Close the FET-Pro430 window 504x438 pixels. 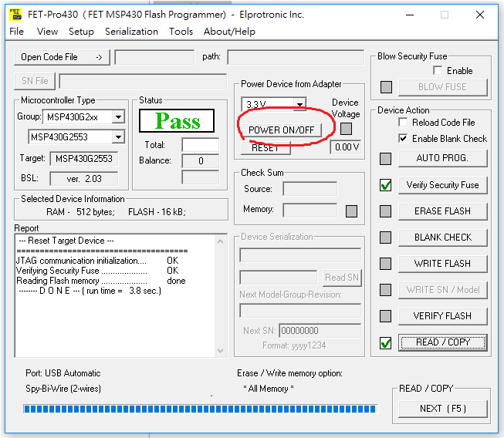click(x=480, y=15)
